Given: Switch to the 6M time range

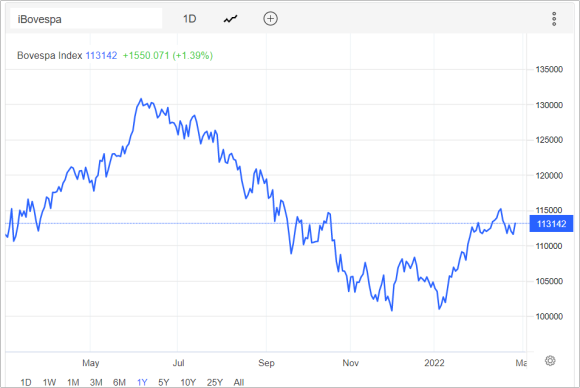Looking at the screenshot, I should click(119, 382).
